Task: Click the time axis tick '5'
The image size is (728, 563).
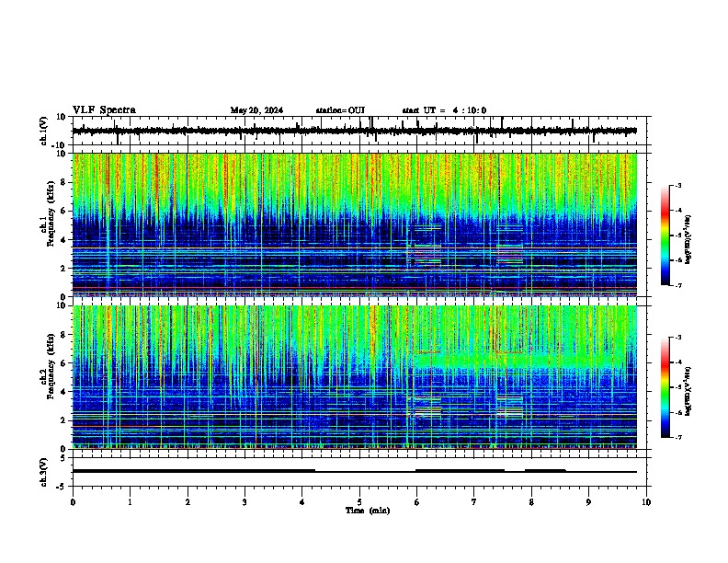Action: (x=359, y=502)
